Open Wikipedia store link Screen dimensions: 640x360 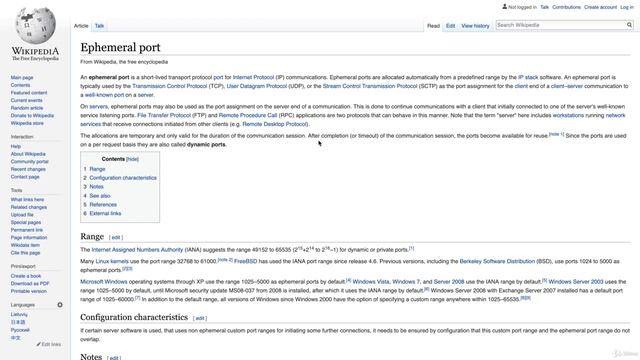coord(27,123)
